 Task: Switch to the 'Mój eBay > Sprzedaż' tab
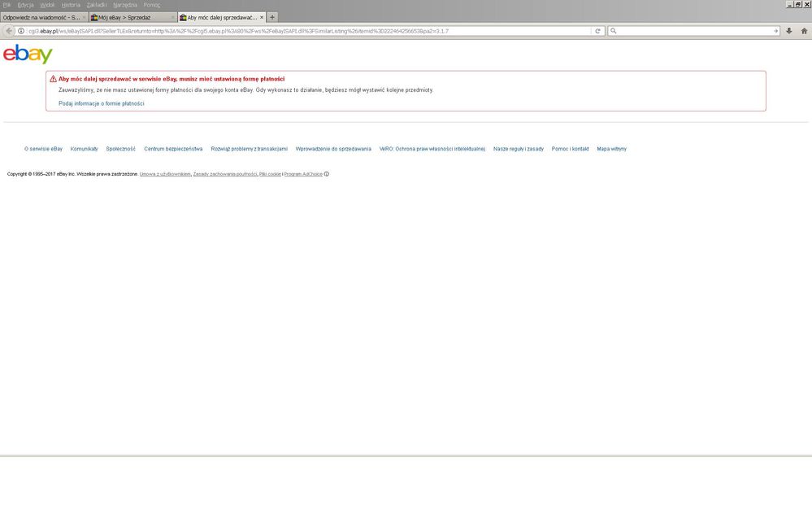point(130,17)
